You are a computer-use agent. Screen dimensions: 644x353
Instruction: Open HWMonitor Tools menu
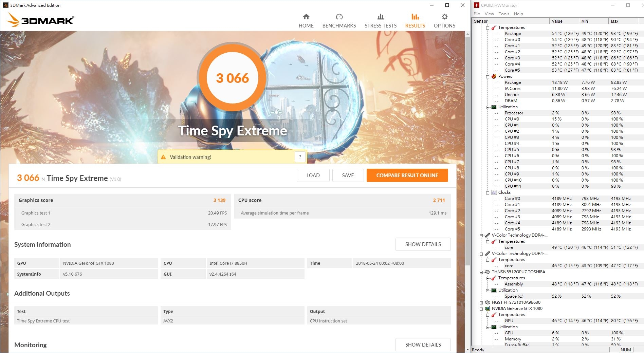point(504,14)
